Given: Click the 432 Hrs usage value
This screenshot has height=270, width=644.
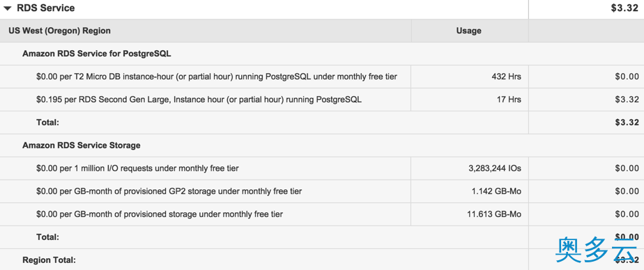Looking at the screenshot, I should pos(506,77).
